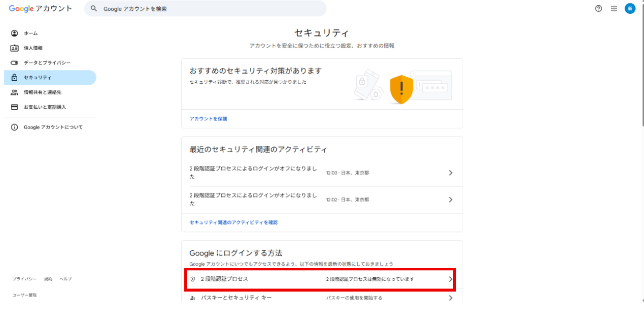Click 2 段階認証プロセスは無効になっています status text
This screenshot has width=644, height=328.
click(x=370, y=279)
